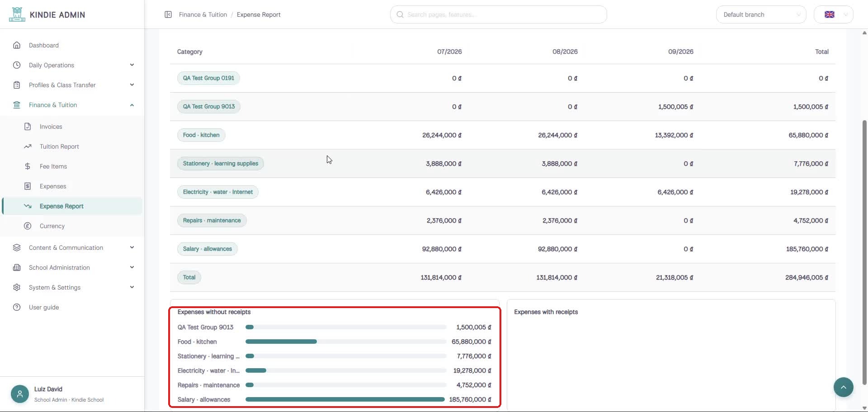Screen dimensions: 868x412
Task: Click the Expenses receipt icon
Action: tap(28, 186)
